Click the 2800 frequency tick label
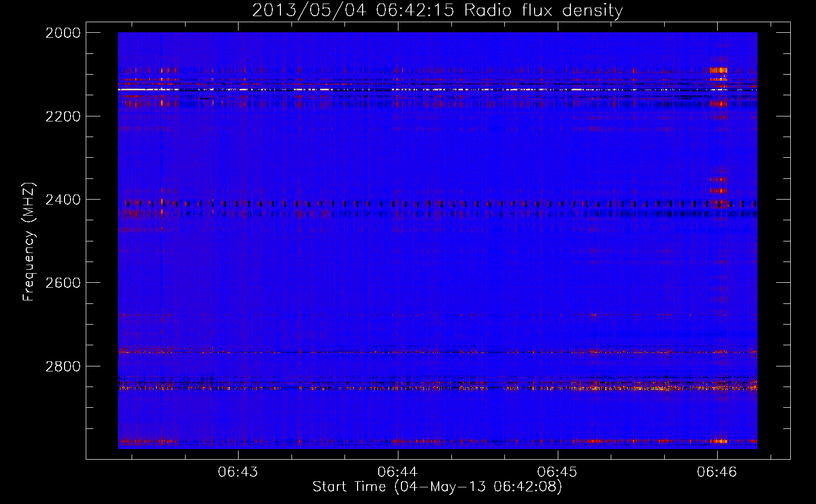The width and height of the screenshot is (816, 504). pyautogui.click(x=63, y=366)
